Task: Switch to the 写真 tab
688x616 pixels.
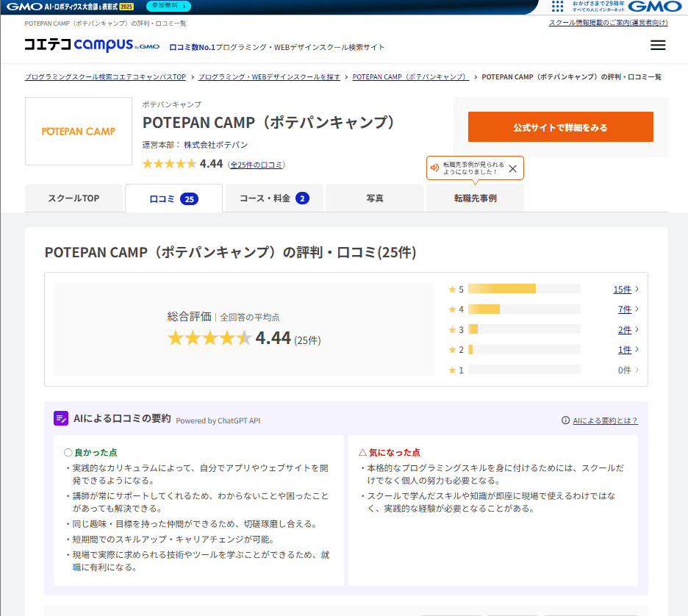Action: [374, 198]
